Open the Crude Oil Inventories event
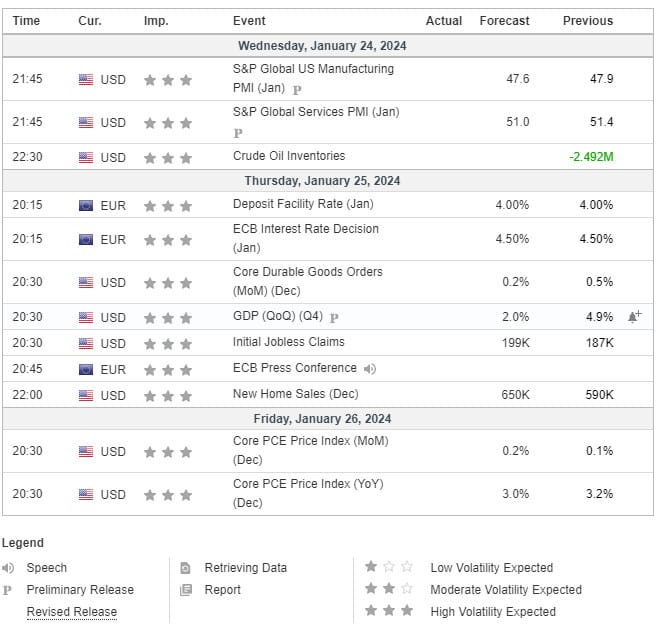Viewport: 656px width, 638px height. tap(289, 156)
